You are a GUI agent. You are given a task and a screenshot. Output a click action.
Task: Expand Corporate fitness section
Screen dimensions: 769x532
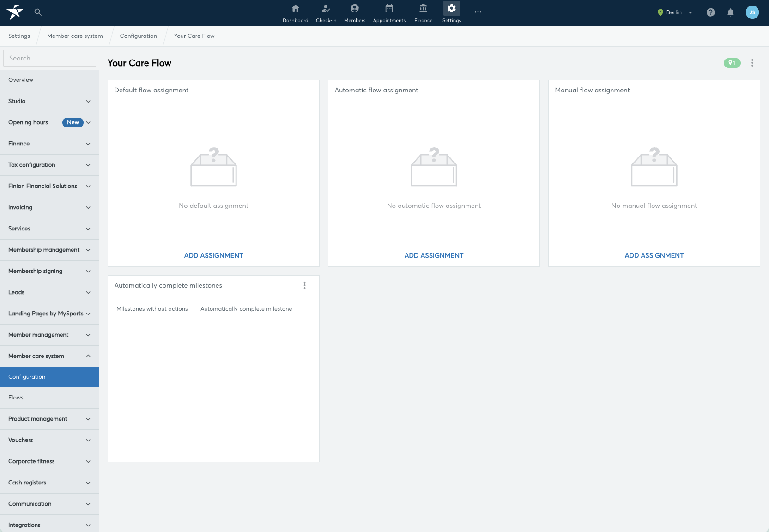(x=49, y=461)
